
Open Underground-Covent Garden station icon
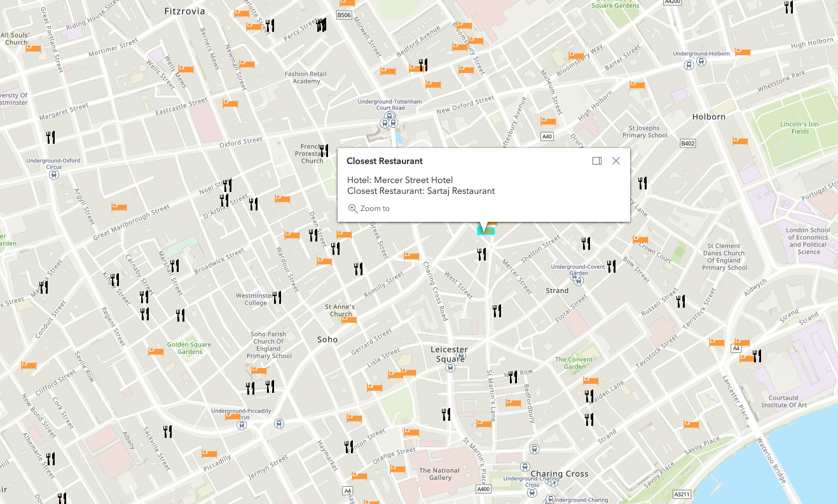click(x=579, y=280)
